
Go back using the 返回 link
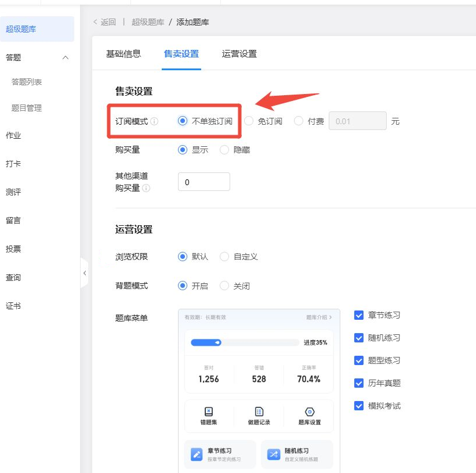(104, 22)
